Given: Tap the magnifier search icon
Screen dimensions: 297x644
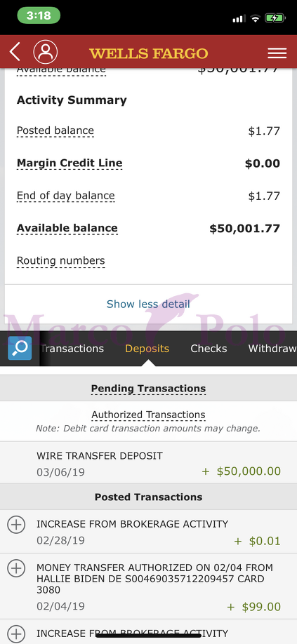Looking at the screenshot, I should [x=20, y=348].
